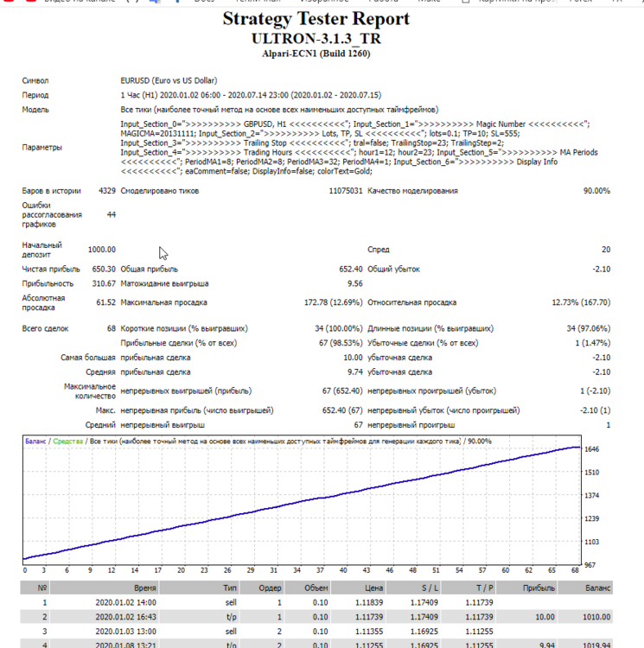Select the relative drawdown value 12.73% (167.70)
This screenshot has width=644, height=648.
click(581, 302)
